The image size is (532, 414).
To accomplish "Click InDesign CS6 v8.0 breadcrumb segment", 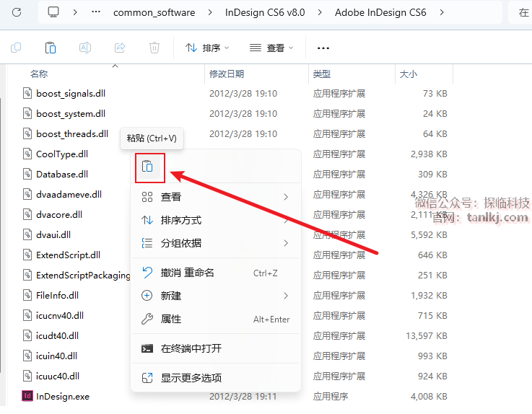I will point(265,12).
